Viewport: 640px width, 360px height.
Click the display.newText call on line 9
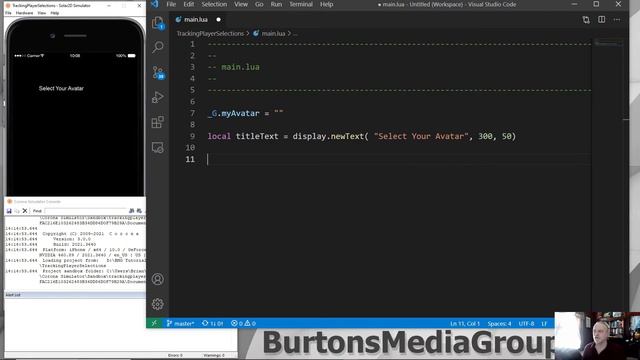328,136
